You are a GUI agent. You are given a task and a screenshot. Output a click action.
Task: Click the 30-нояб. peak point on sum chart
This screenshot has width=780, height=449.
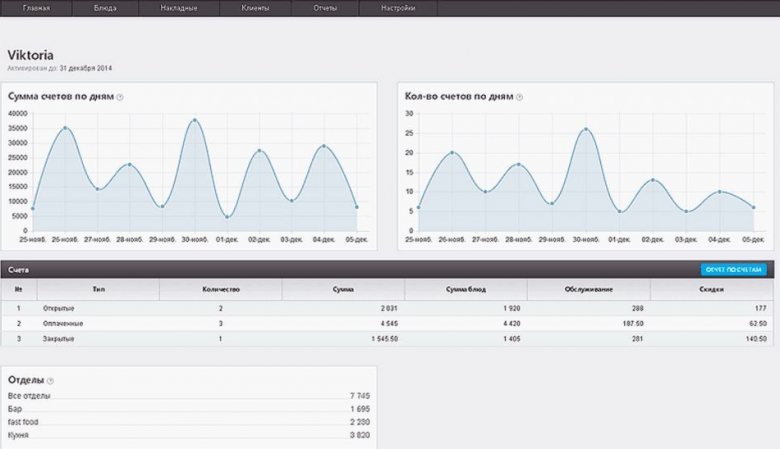click(195, 120)
